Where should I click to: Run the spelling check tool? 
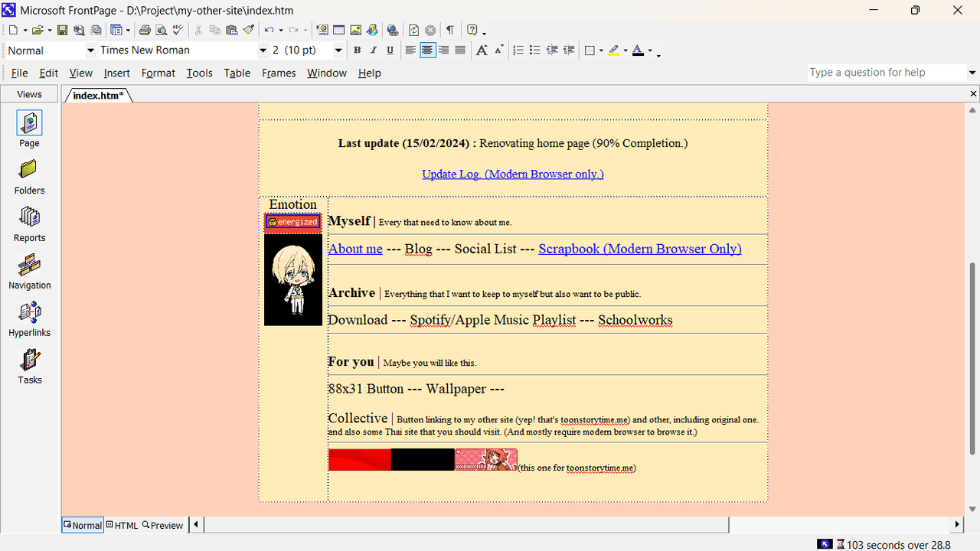tap(178, 31)
